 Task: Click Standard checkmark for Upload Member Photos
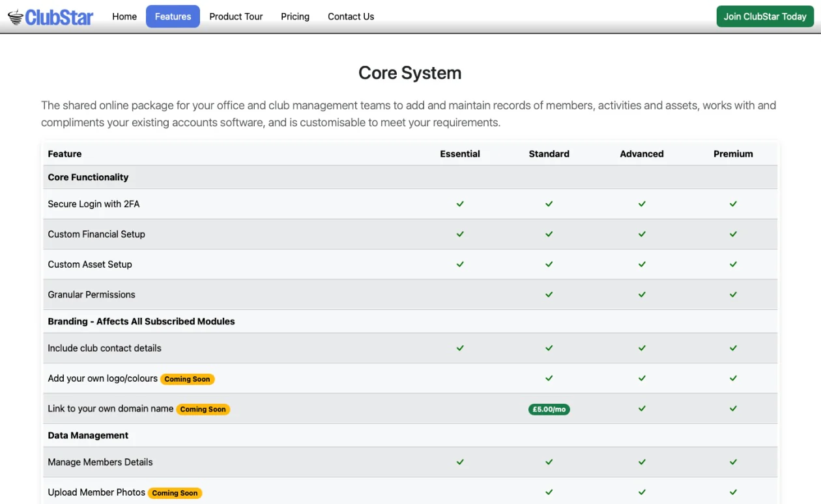pos(549,492)
